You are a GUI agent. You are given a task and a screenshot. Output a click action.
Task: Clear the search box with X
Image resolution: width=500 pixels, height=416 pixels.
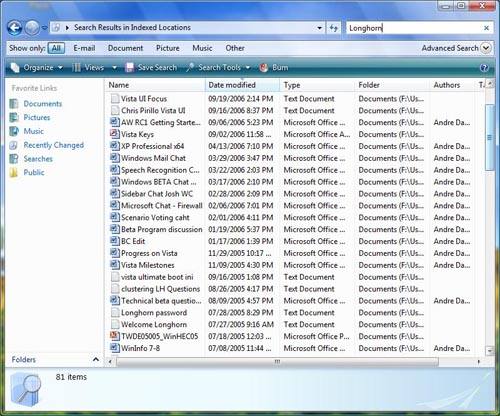tap(486, 28)
